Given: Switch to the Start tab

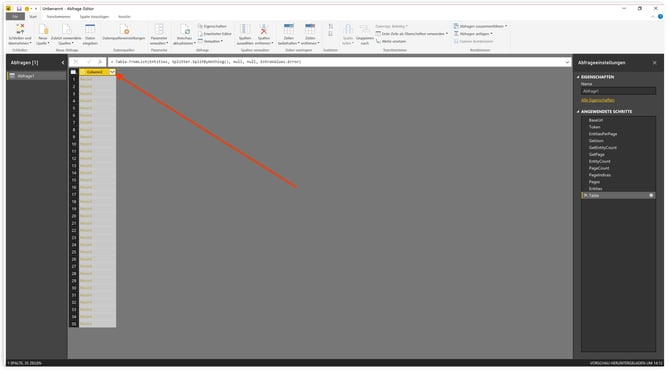Looking at the screenshot, I should point(33,17).
